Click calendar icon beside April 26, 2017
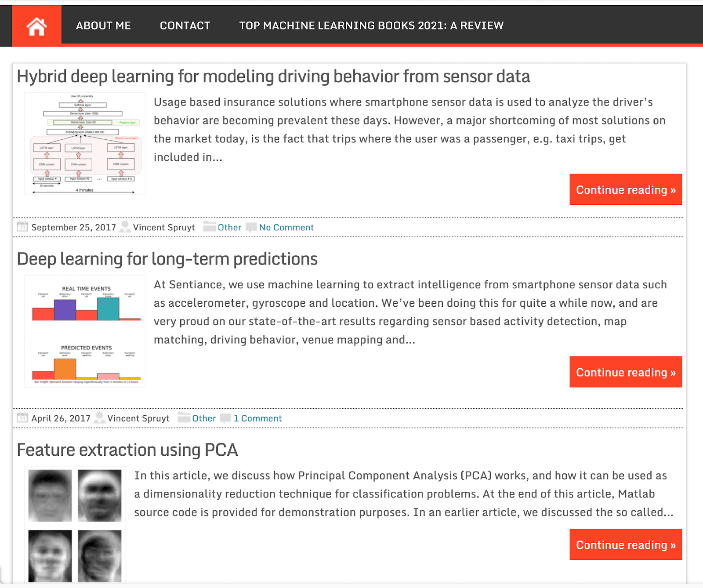The width and height of the screenshot is (703, 588). tap(22, 417)
